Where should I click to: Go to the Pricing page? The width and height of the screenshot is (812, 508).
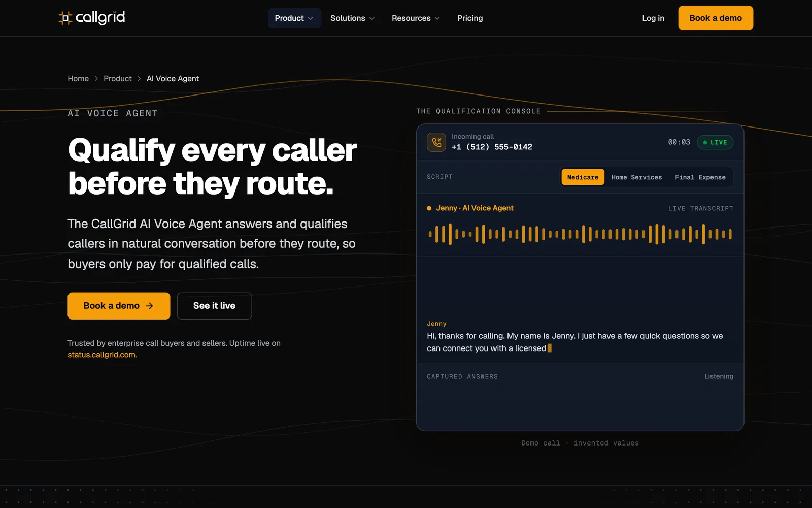click(x=470, y=18)
